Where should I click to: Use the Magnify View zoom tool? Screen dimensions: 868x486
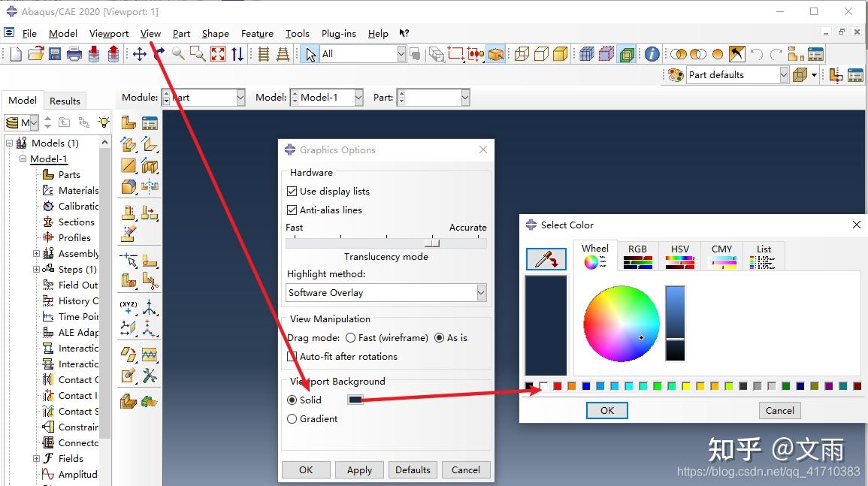[177, 53]
